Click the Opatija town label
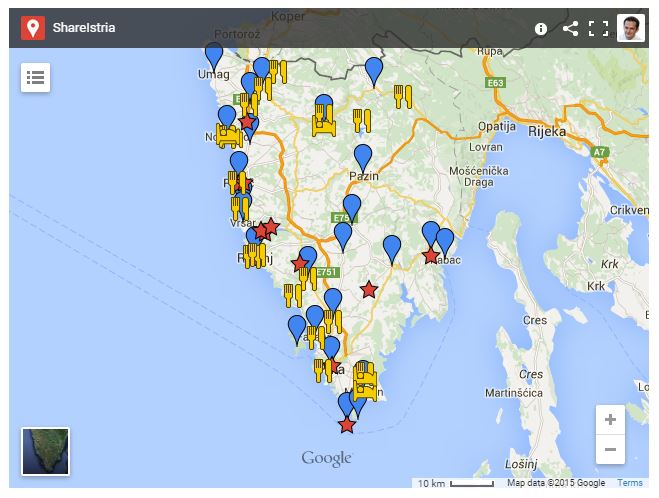The height and width of the screenshot is (498, 659). point(497,126)
